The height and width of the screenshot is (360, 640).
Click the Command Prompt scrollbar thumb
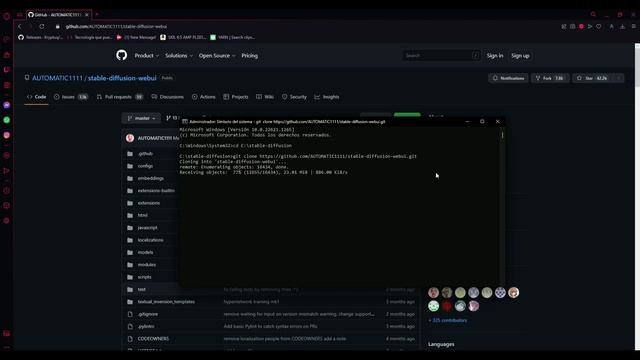coord(502,134)
